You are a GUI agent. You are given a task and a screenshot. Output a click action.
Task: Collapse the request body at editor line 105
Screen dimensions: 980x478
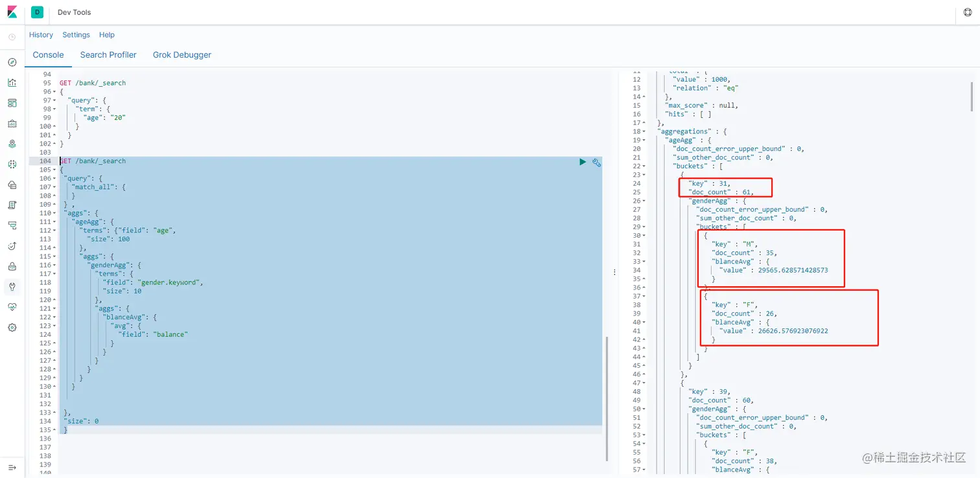point(54,170)
